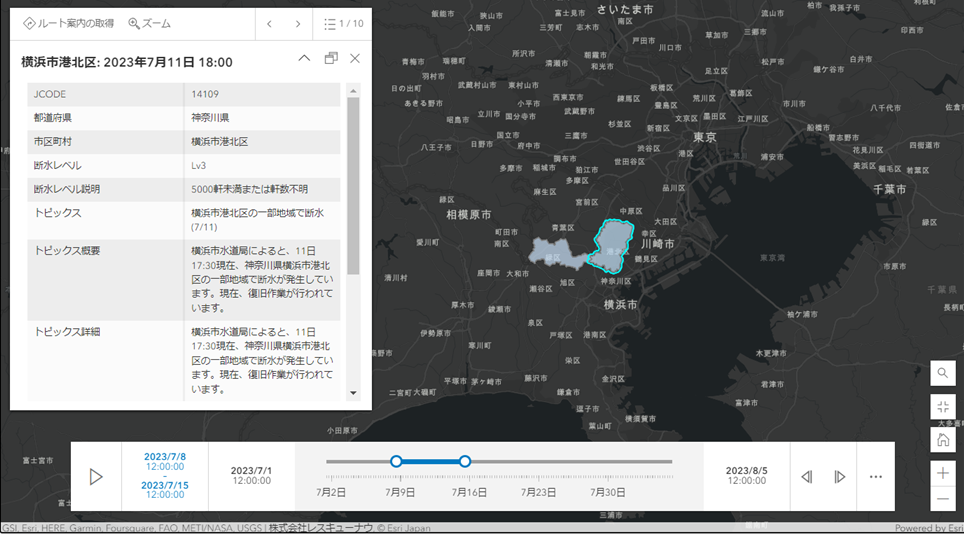Viewport: 964px width, 534px height.
Task: Return to the default home extent
Action: coord(943,439)
